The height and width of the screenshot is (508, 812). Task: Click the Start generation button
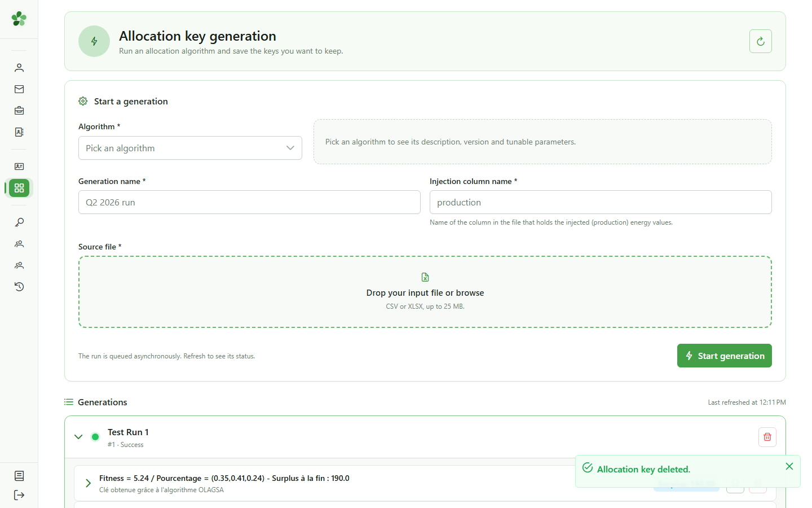tap(725, 356)
